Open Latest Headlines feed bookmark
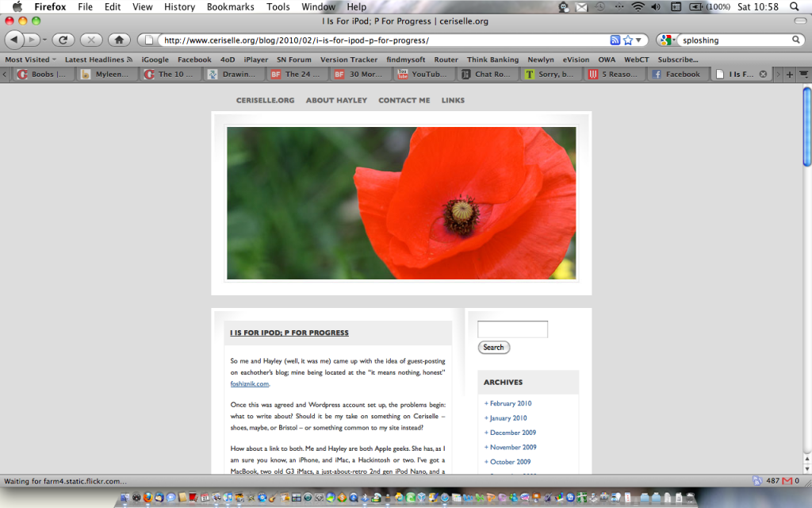Image resolution: width=812 pixels, height=508 pixels. 98,60
